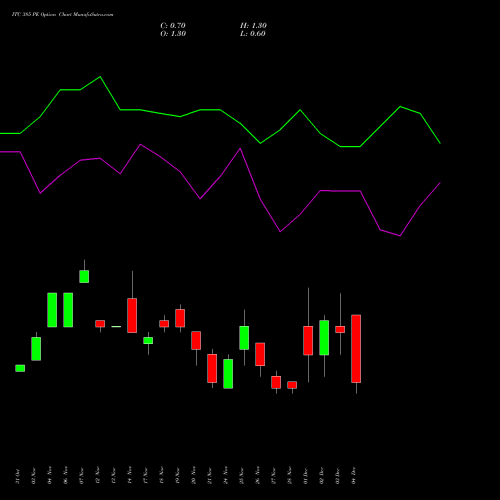Click the 20 Nov date label

point(194,475)
